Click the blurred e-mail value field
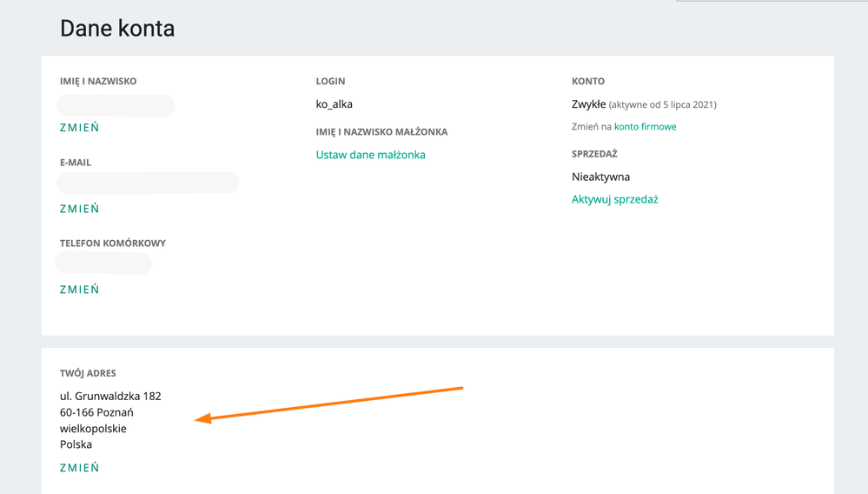This screenshot has height=494, width=868. (x=148, y=184)
